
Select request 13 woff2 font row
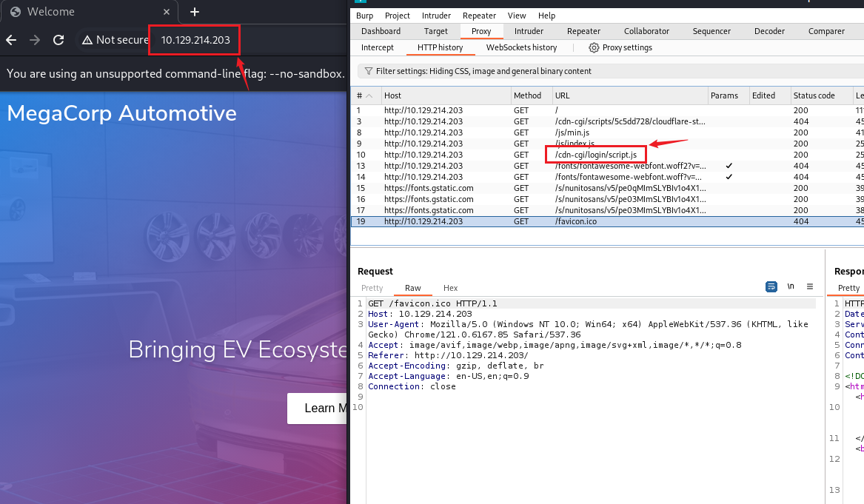(607, 166)
